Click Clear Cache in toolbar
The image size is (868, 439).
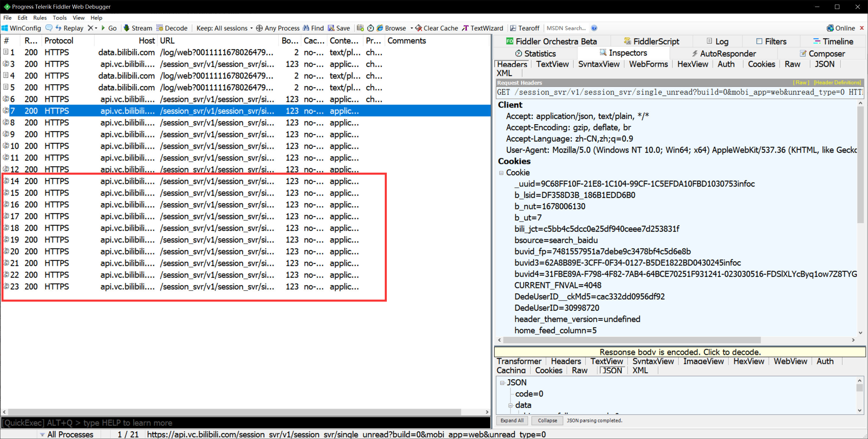(437, 28)
